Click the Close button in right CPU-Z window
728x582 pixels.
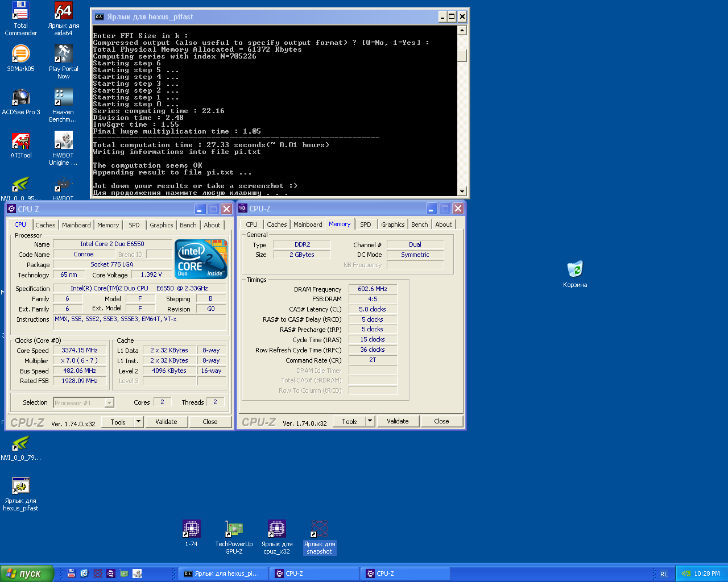tap(441, 421)
